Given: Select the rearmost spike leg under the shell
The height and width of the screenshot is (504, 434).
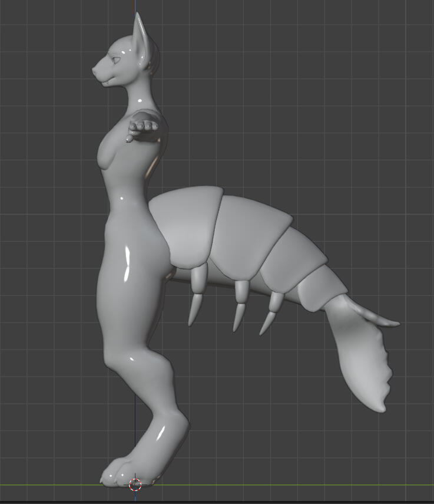Looking at the screenshot, I should pos(271,312).
